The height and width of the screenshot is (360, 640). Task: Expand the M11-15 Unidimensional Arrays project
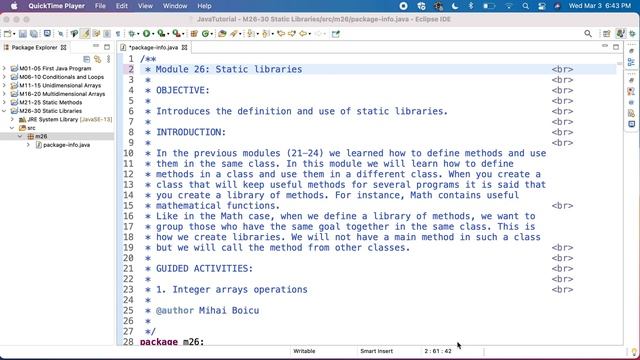point(4,85)
